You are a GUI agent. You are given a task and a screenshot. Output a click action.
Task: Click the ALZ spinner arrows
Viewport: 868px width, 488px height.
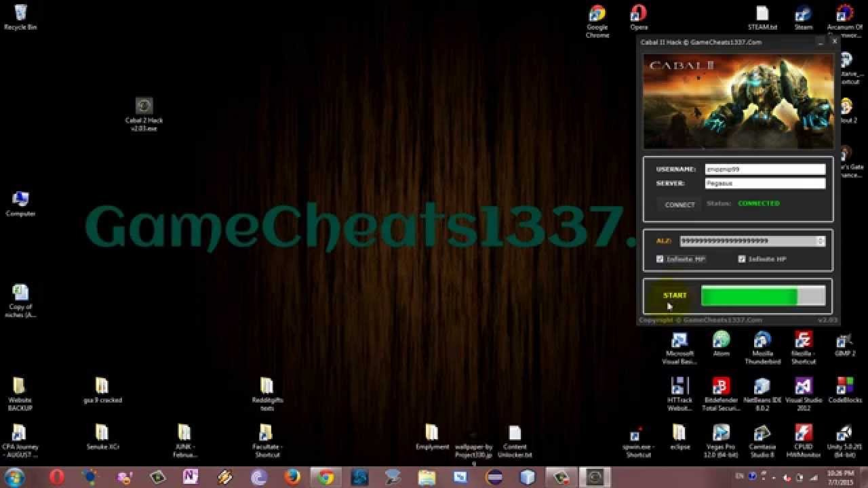pyautogui.click(x=821, y=241)
